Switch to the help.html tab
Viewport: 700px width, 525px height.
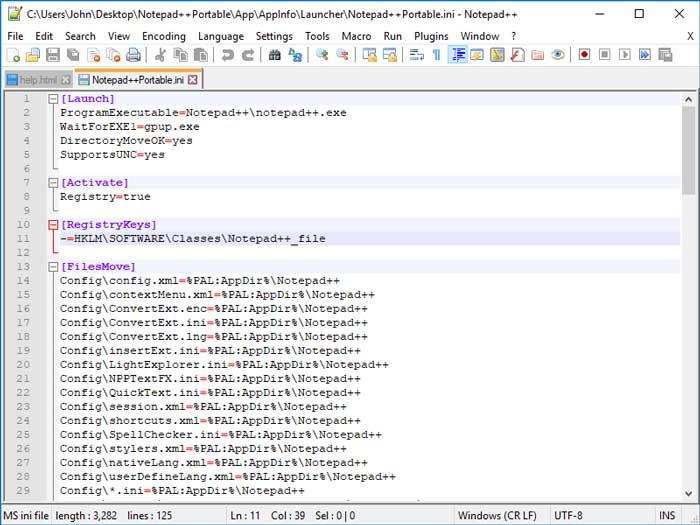[x=38, y=80]
